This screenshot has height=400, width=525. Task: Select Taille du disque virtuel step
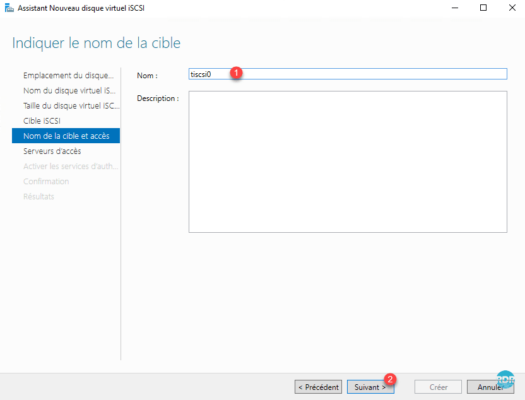(71, 106)
